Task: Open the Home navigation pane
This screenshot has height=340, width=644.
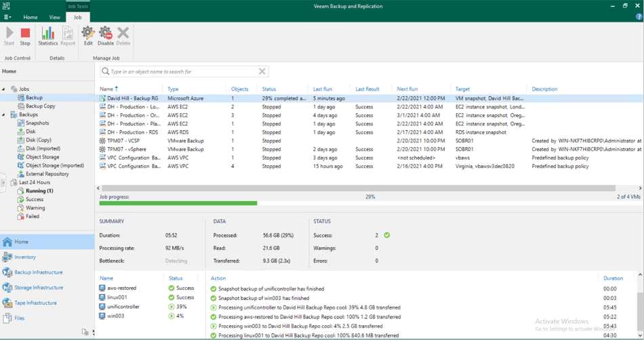Action: (47, 242)
